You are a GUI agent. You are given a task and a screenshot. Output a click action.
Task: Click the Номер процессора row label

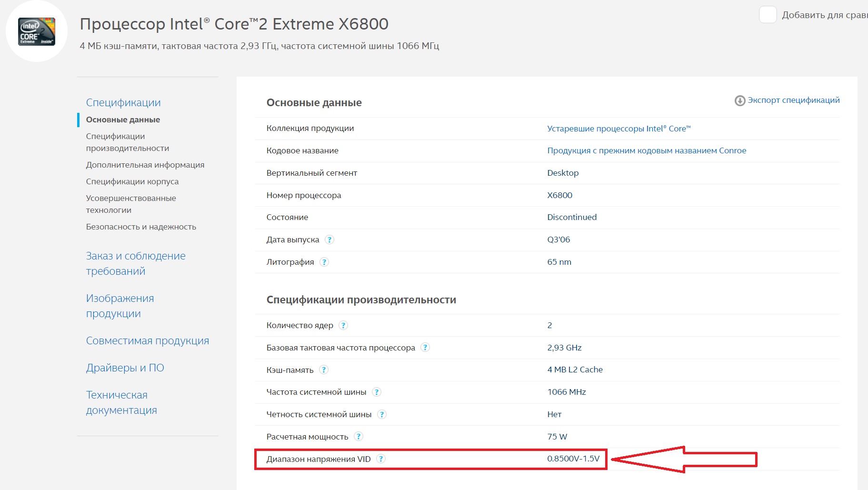304,195
